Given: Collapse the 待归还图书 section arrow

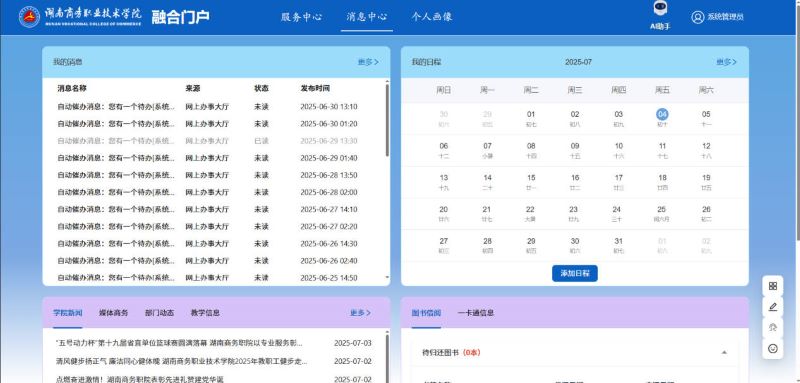Looking at the screenshot, I should point(723,352).
